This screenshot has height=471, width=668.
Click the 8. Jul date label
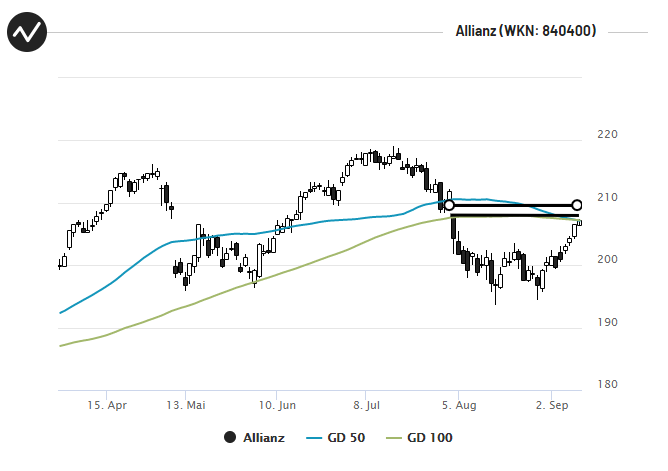pos(366,405)
